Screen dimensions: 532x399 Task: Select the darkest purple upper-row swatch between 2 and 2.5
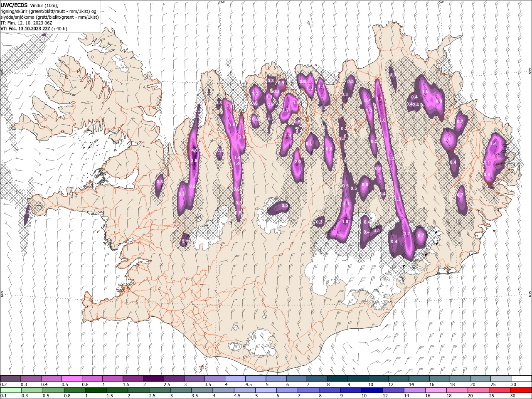(x=153, y=379)
